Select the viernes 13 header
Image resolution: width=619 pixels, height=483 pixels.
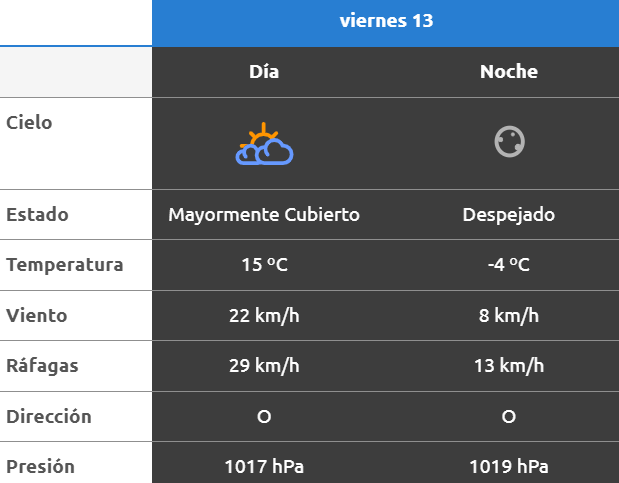click(385, 21)
